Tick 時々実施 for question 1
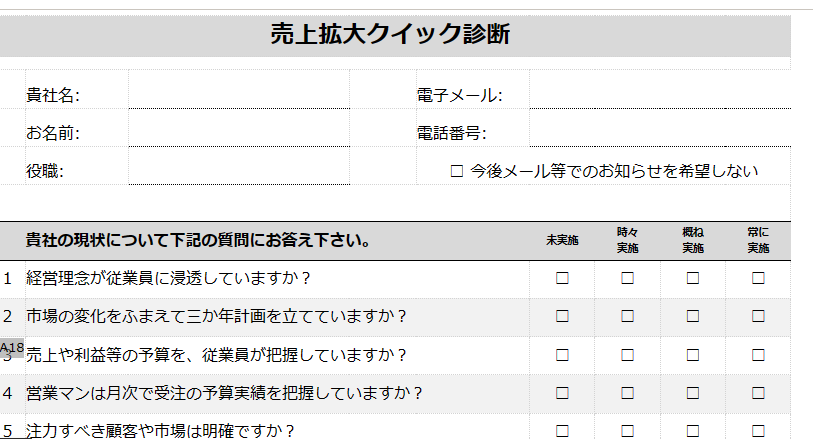 click(x=627, y=278)
